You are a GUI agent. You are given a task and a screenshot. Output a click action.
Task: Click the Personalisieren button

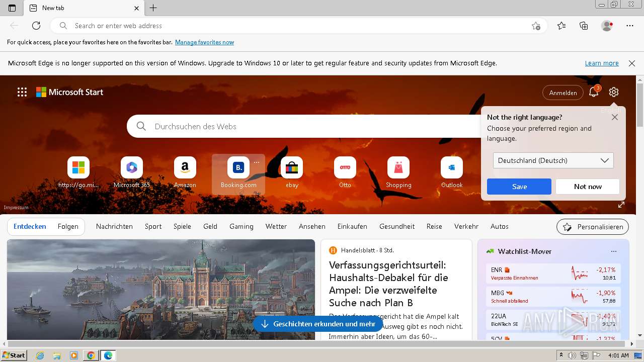[x=593, y=227]
